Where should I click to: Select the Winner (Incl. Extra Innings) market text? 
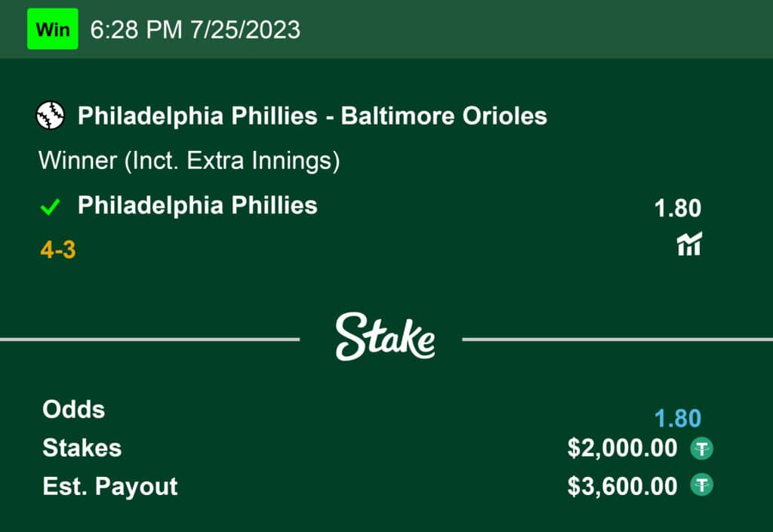point(189,161)
